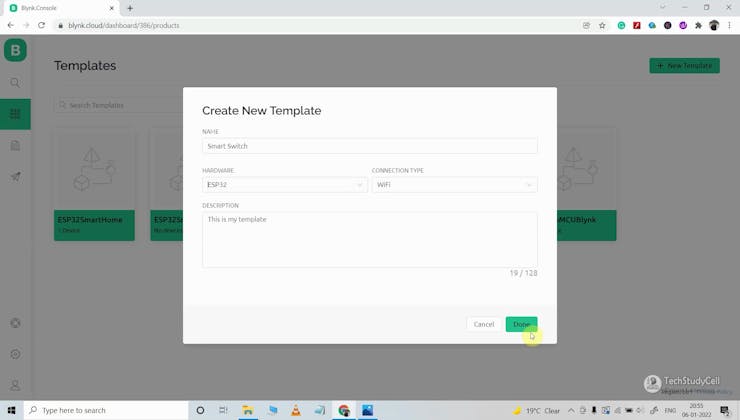Click the address bar URL blynk.cloud

click(x=124, y=25)
